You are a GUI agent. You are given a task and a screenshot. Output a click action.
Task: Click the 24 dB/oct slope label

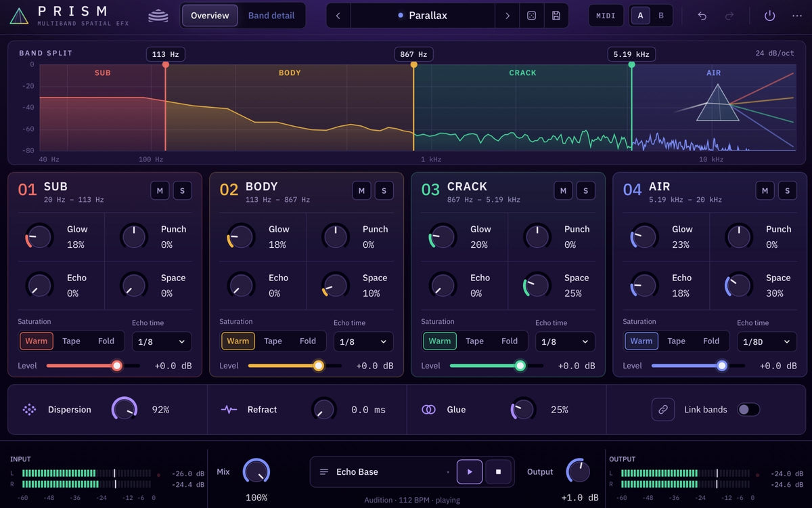[x=775, y=53]
